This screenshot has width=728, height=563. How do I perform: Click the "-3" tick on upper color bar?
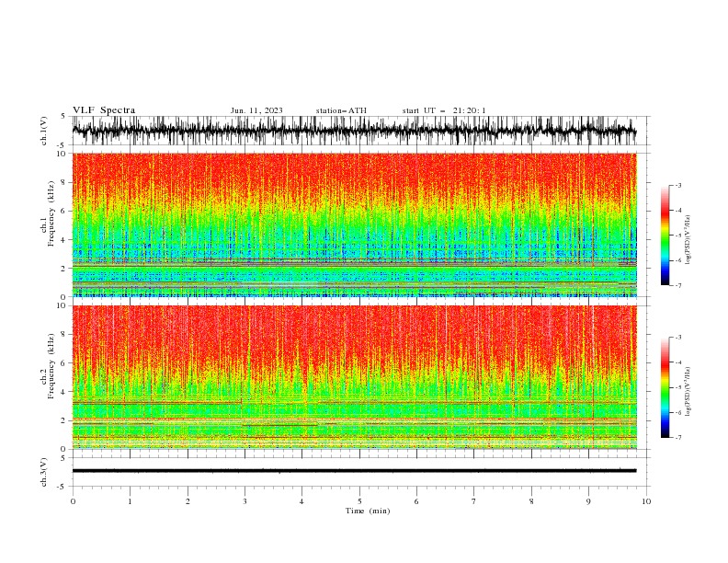point(678,185)
